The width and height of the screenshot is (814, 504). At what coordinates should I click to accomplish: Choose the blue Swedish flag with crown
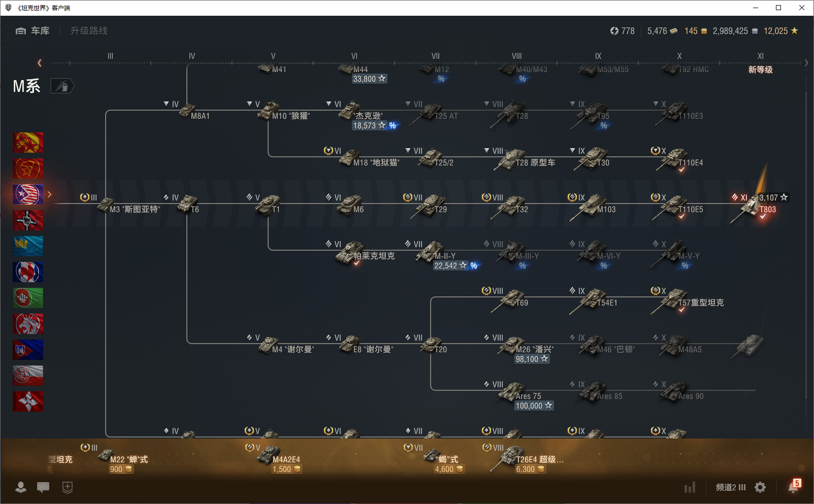tap(28, 246)
